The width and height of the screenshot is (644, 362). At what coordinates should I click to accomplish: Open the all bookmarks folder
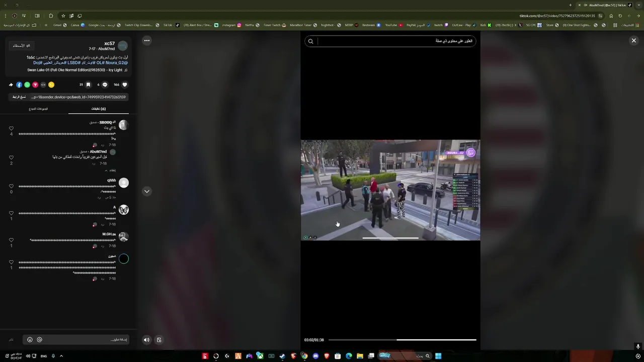(x=20, y=25)
